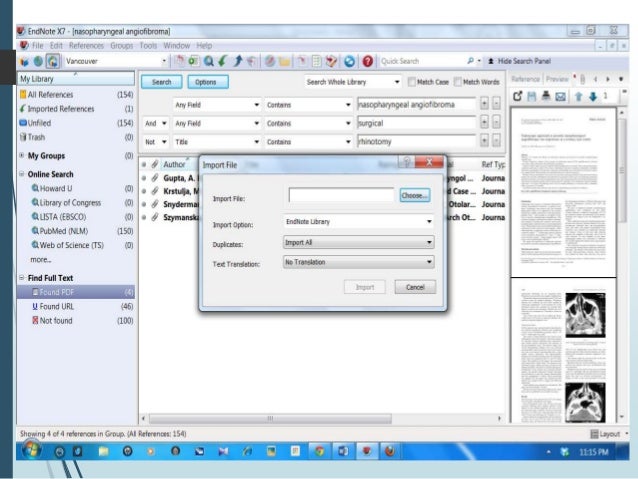
Task: Go to next PDF page arrow
Action: 593,96
